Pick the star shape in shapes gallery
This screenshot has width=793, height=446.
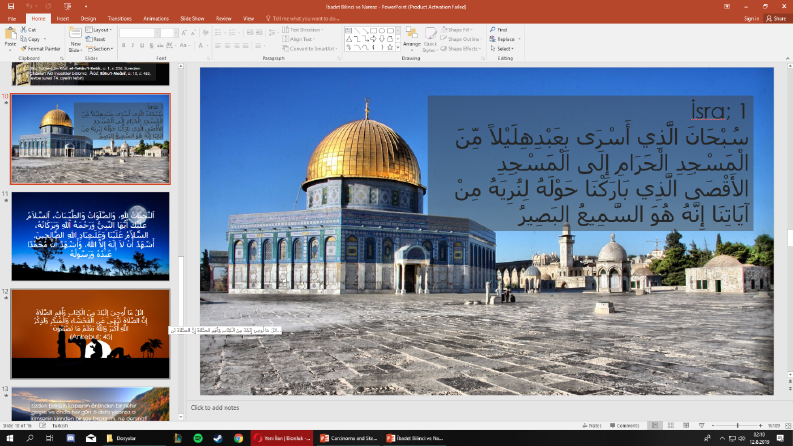390,48
